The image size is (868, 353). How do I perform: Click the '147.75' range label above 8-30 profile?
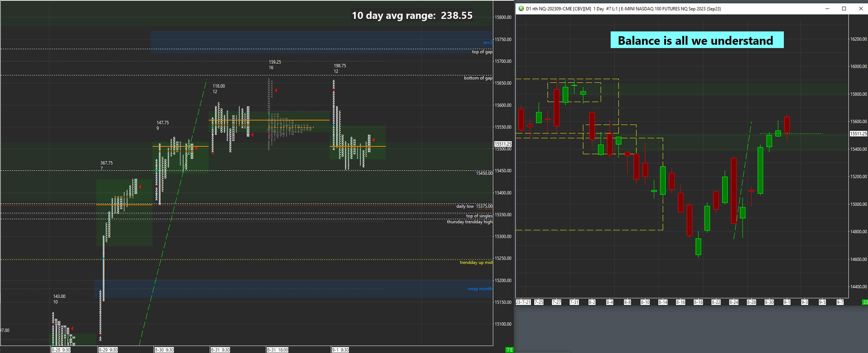pos(163,123)
